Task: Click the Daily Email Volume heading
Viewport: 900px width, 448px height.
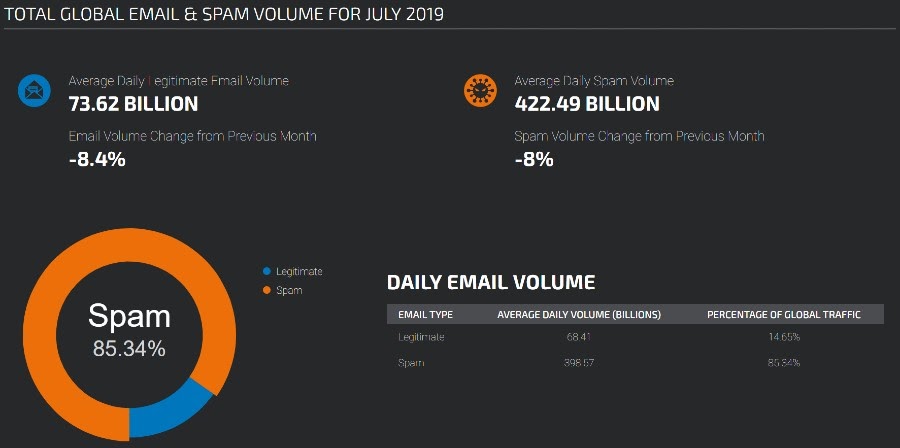Action: click(491, 282)
